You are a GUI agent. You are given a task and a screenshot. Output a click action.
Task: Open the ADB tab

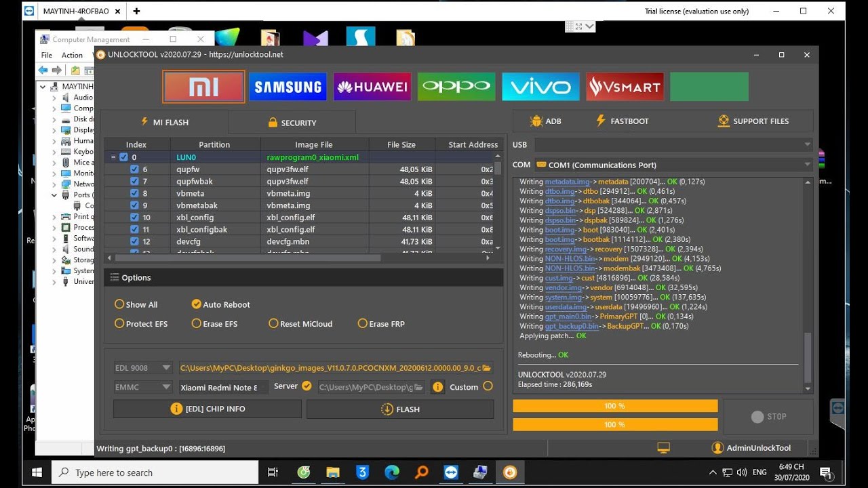pos(546,121)
